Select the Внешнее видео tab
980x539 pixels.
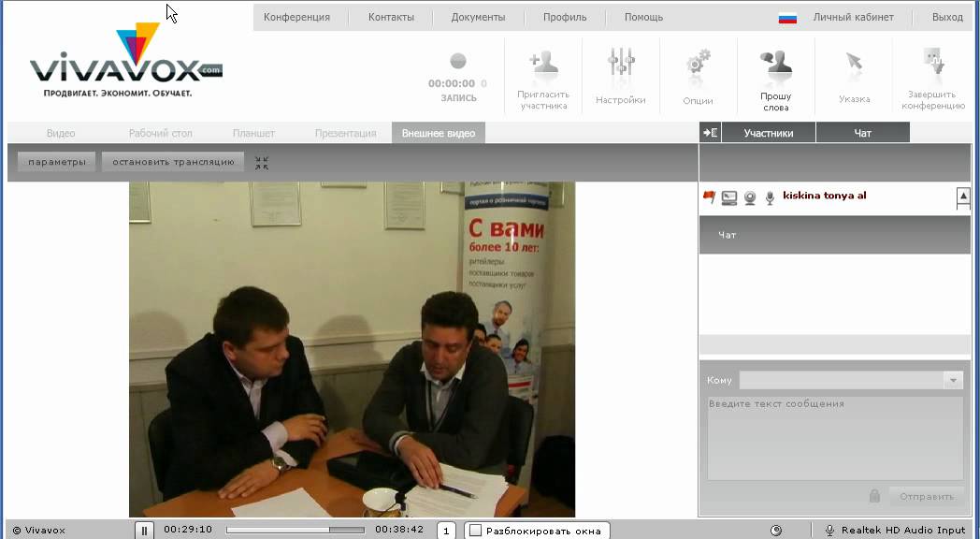(439, 133)
